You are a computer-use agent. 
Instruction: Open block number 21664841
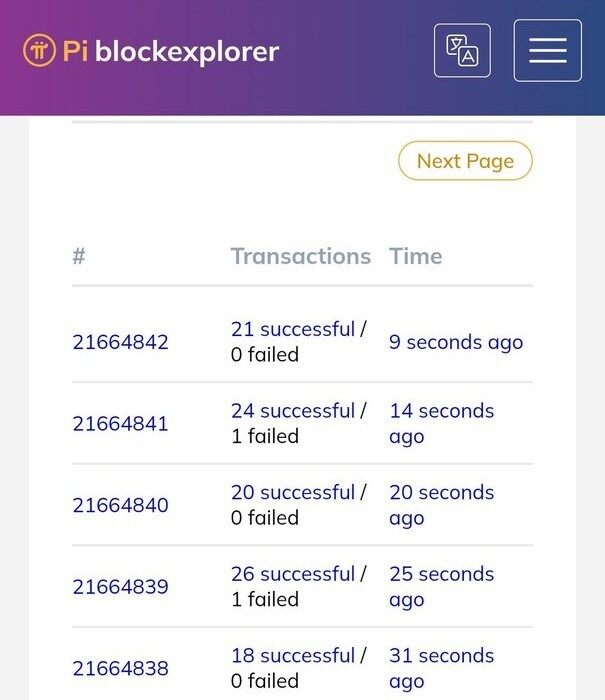[x=120, y=424]
